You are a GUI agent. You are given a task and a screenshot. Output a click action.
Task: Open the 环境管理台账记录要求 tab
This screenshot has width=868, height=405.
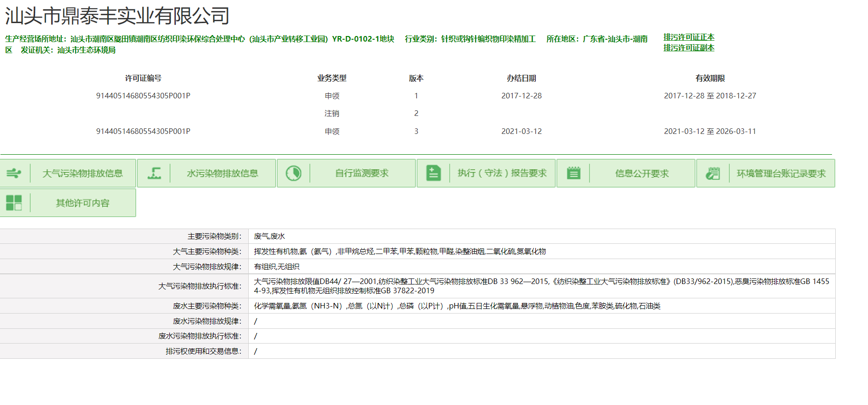tap(766, 174)
